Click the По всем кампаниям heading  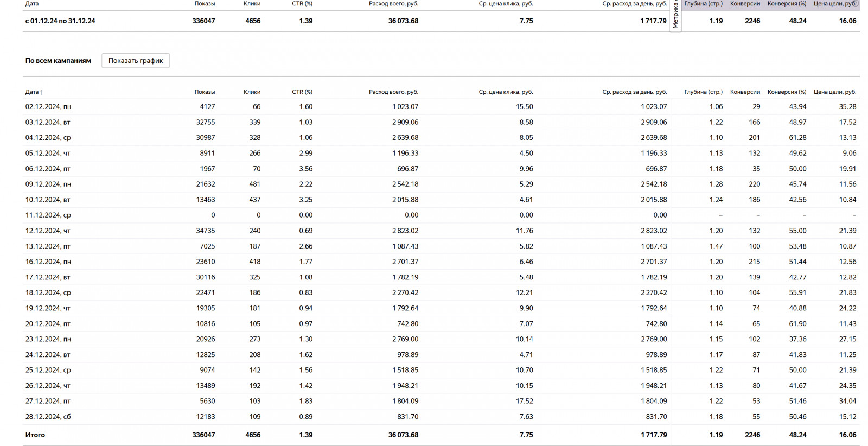click(x=58, y=61)
